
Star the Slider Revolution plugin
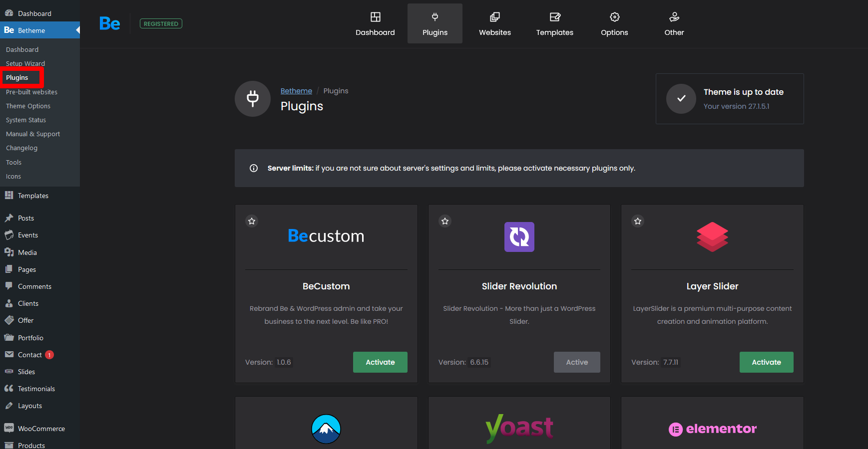[445, 221]
